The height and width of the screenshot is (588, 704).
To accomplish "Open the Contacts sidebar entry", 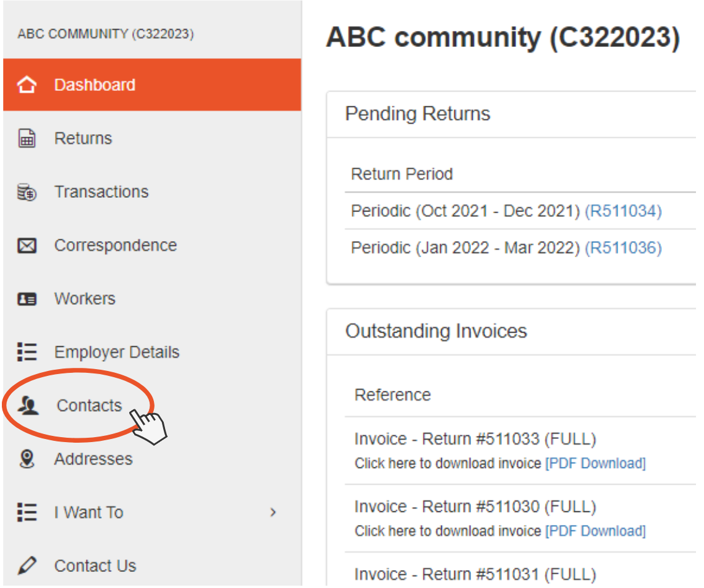I will click(152, 406).
